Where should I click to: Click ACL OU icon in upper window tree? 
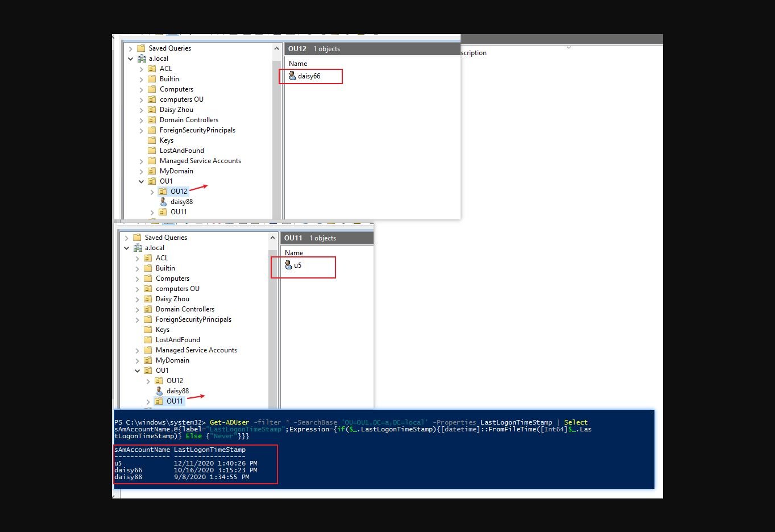(152, 69)
